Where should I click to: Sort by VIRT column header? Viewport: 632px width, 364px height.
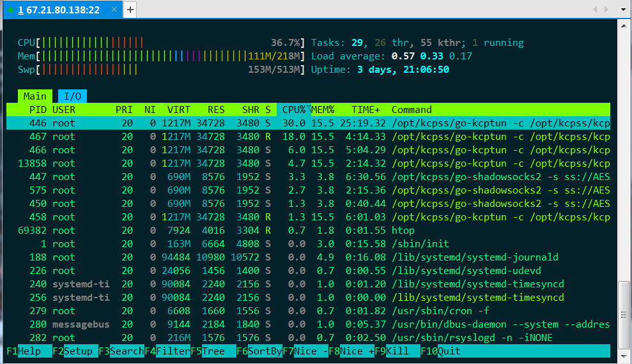coord(178,110)
